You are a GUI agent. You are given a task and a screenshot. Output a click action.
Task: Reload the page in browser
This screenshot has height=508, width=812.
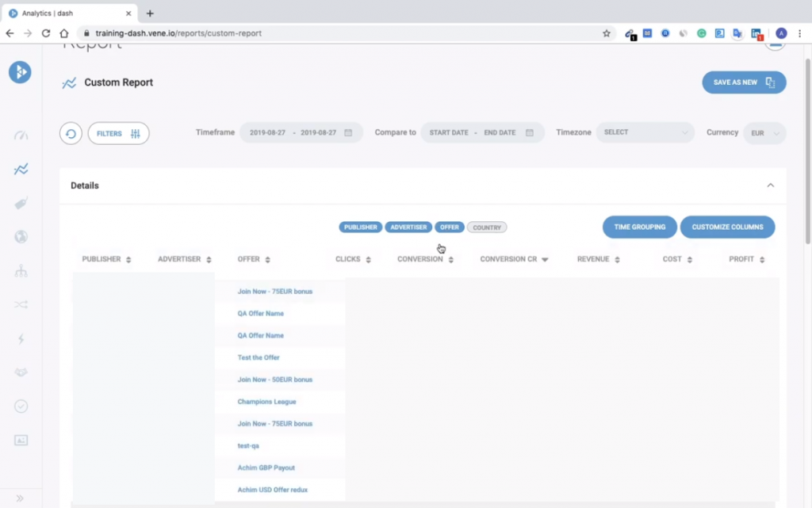pos(45,33)
